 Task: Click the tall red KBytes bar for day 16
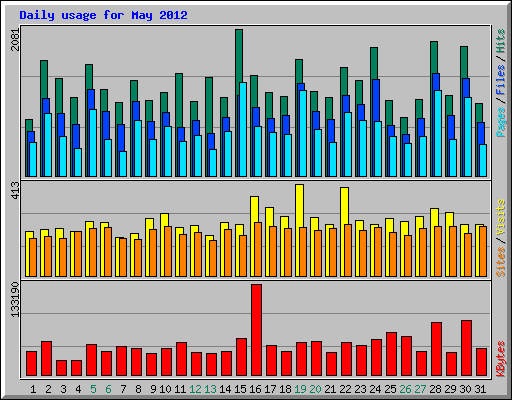click(x=256, y=330)
